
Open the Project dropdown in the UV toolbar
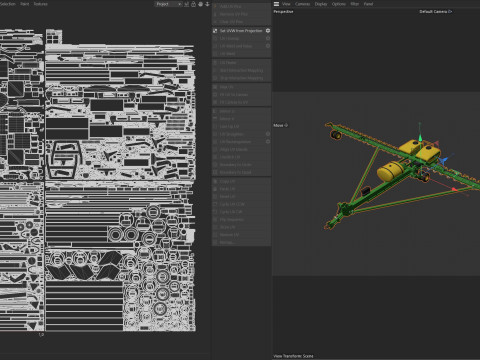(x=168, y=4)
